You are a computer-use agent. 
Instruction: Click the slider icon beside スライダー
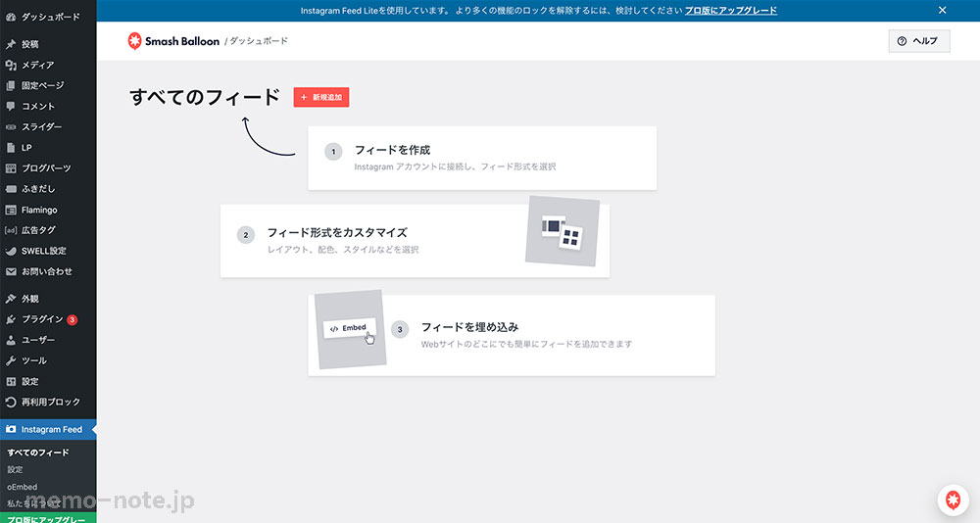tap(11, 127)
